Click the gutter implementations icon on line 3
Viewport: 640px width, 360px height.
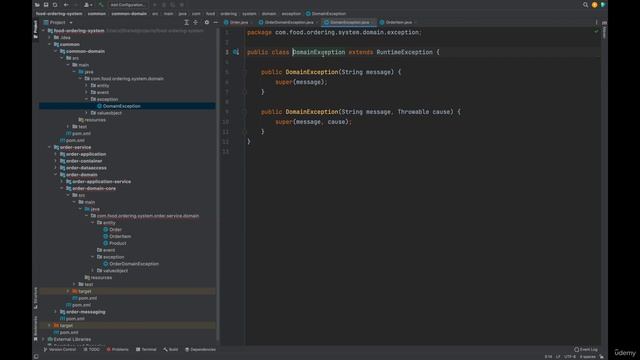236,52
